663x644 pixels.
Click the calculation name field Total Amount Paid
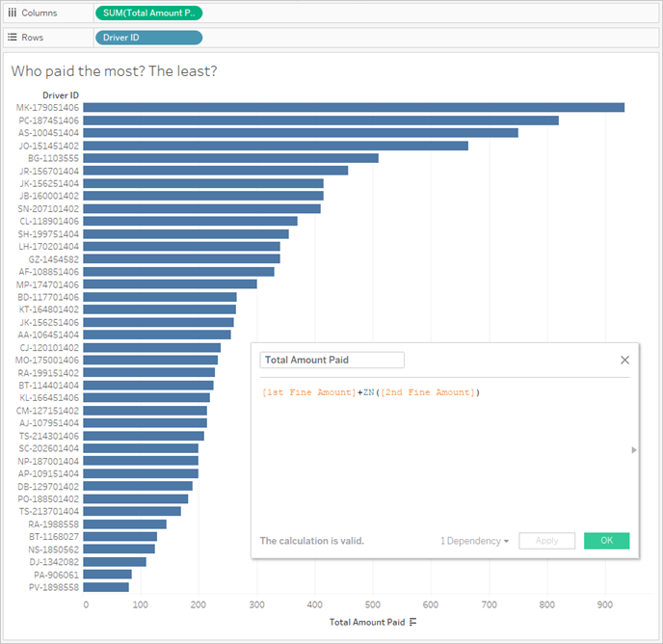pos(331,360)
